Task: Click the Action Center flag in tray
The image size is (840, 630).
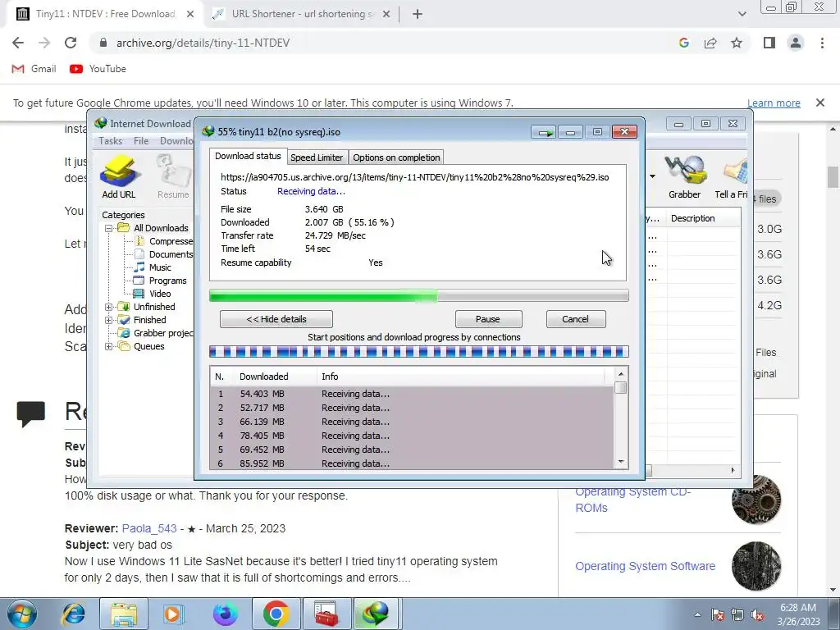Action: click(718, 615)
